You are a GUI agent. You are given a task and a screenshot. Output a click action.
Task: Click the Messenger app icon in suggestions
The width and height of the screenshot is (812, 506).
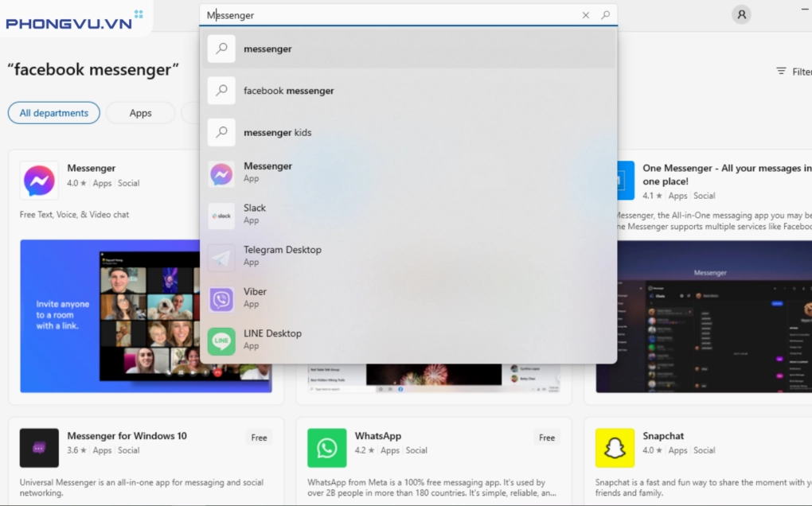coord(221,174)
